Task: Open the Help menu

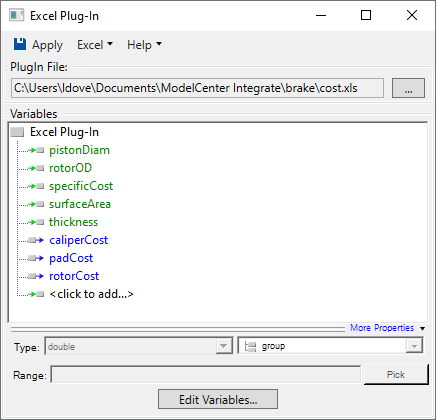Action: pos(144,45)
